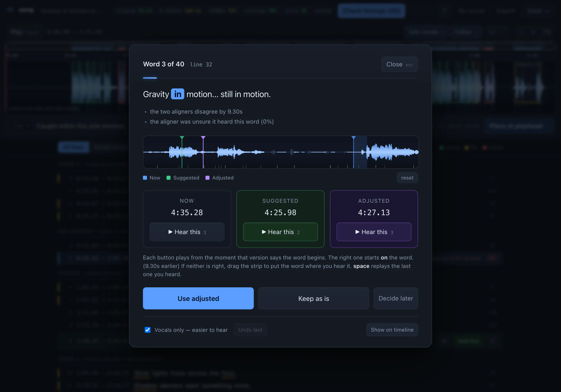561x392 pixels.
Task: Click 'the aligner was unsure' bullet text
Action: point(212,122)
